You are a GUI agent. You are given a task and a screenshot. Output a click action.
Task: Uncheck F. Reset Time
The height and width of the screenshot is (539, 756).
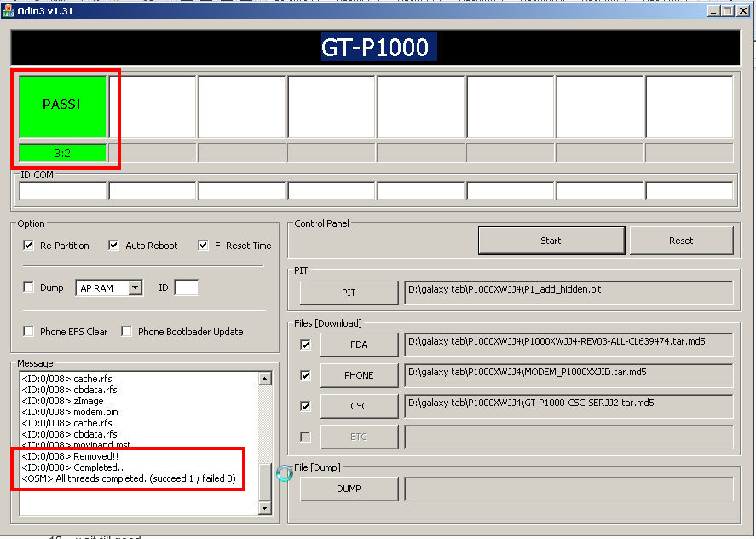203,245
